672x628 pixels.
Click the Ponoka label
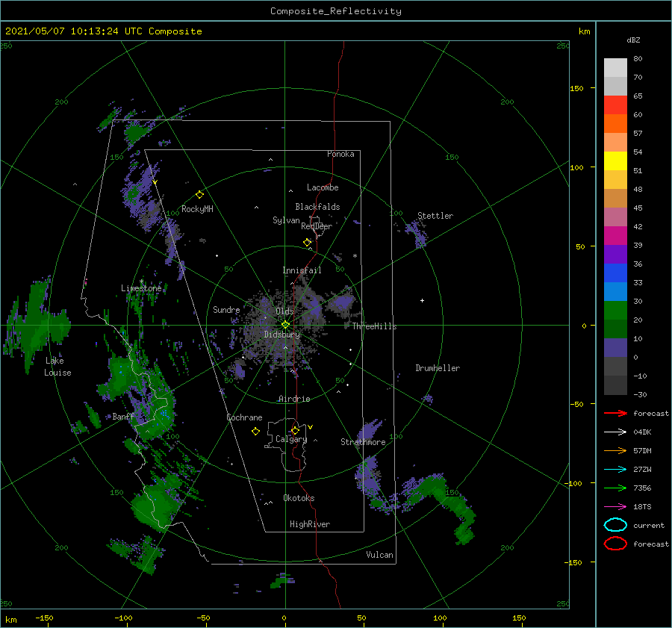(x=340, y=154)
